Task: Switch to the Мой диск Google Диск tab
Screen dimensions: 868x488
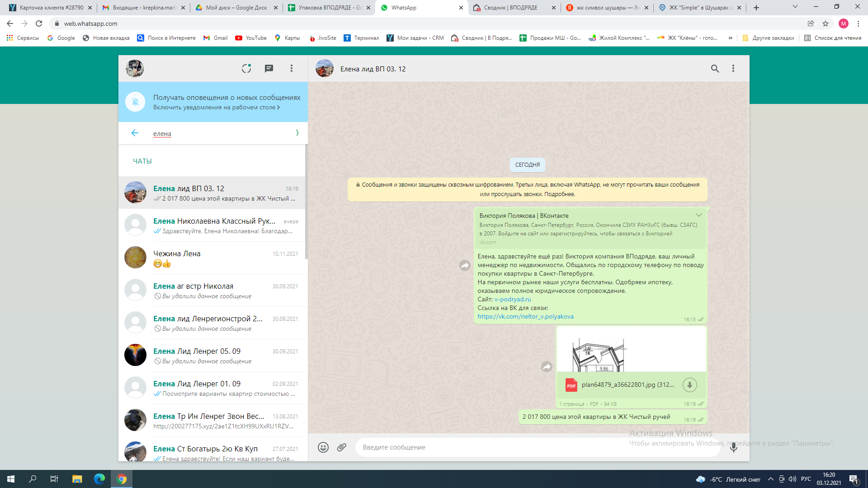Action: pos(235,8)
